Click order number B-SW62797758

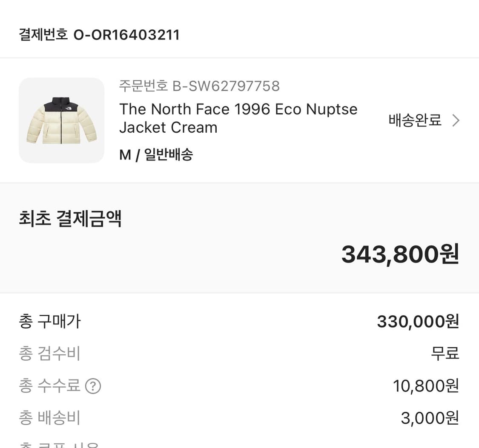tap(199, 86)
